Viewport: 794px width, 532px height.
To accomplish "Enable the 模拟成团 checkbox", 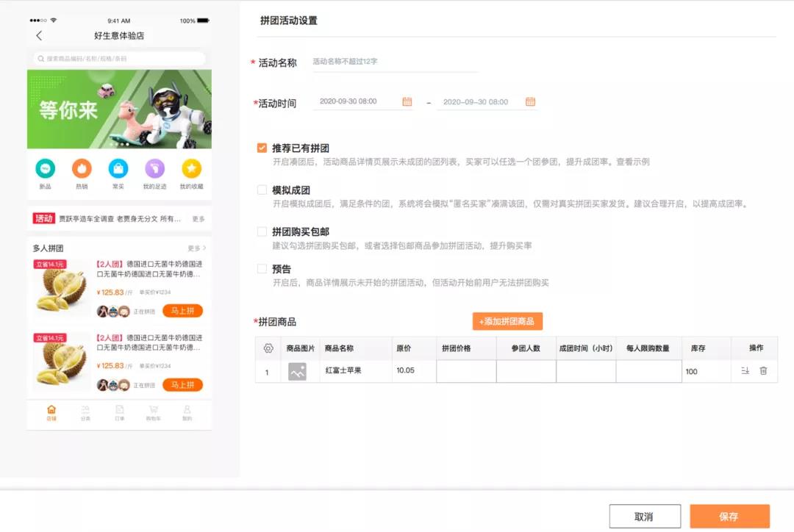I will [x=262, y=190].
